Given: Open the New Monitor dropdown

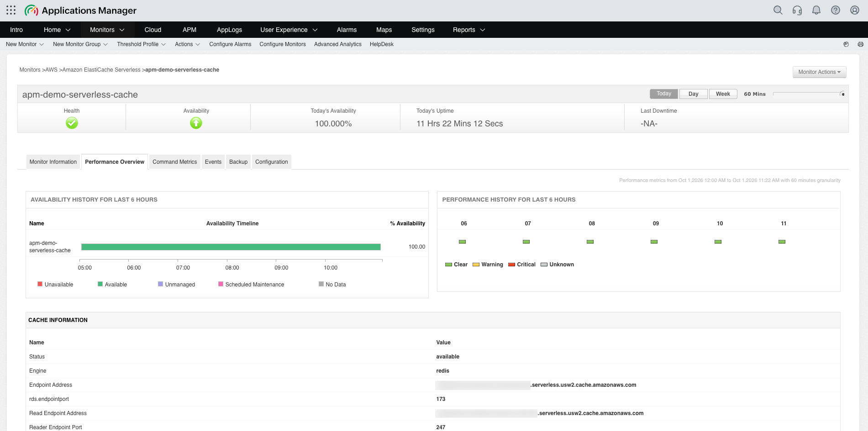Looking at the screenshot, I should [x=25, y=44].
